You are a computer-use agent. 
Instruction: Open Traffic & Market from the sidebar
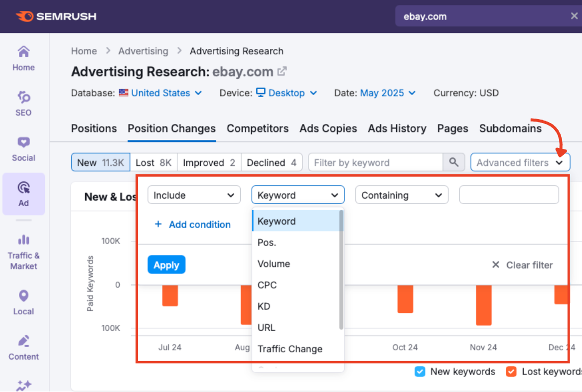[x=23, y=249]
